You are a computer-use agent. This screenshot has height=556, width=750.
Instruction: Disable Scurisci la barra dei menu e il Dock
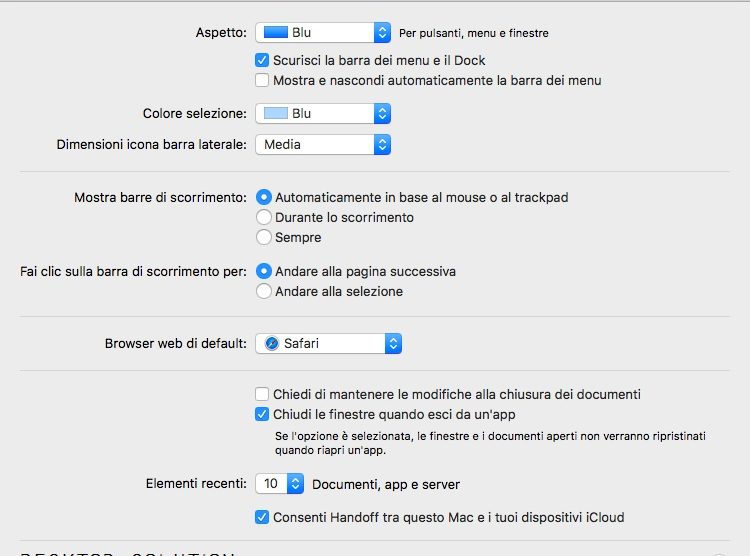262,60
